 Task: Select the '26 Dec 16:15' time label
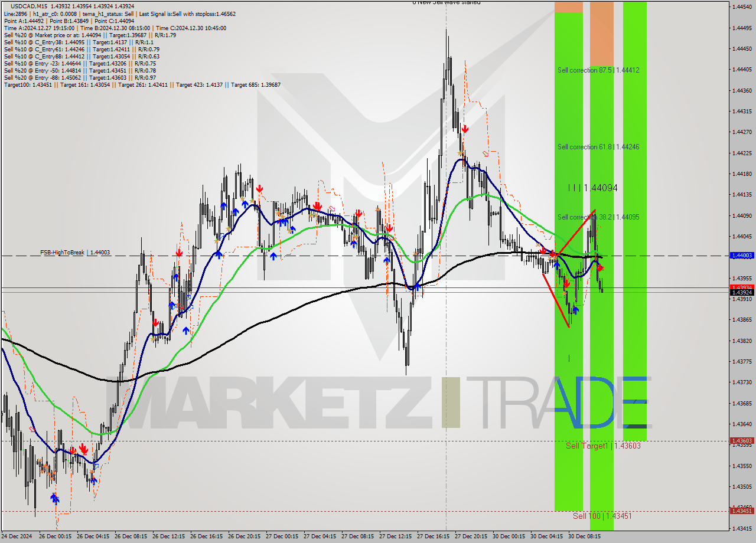pyautogui.click(x=206, y=537)
